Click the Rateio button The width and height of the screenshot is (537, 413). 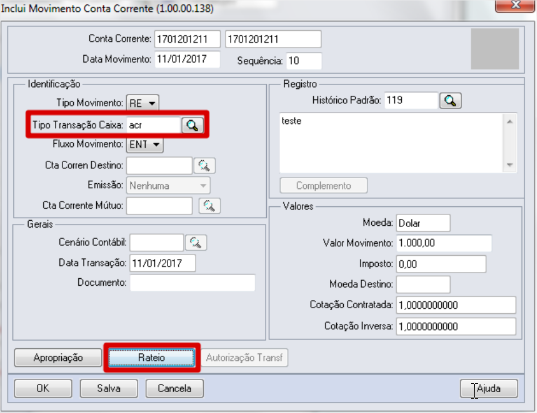pos(152,358)
